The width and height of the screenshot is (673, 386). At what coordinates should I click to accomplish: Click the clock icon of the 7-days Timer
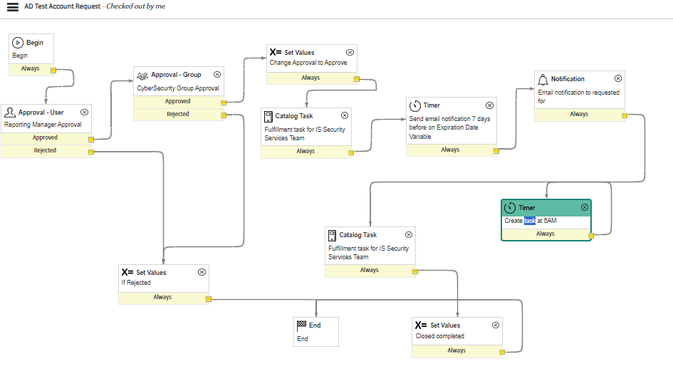(x=415, y=106)
